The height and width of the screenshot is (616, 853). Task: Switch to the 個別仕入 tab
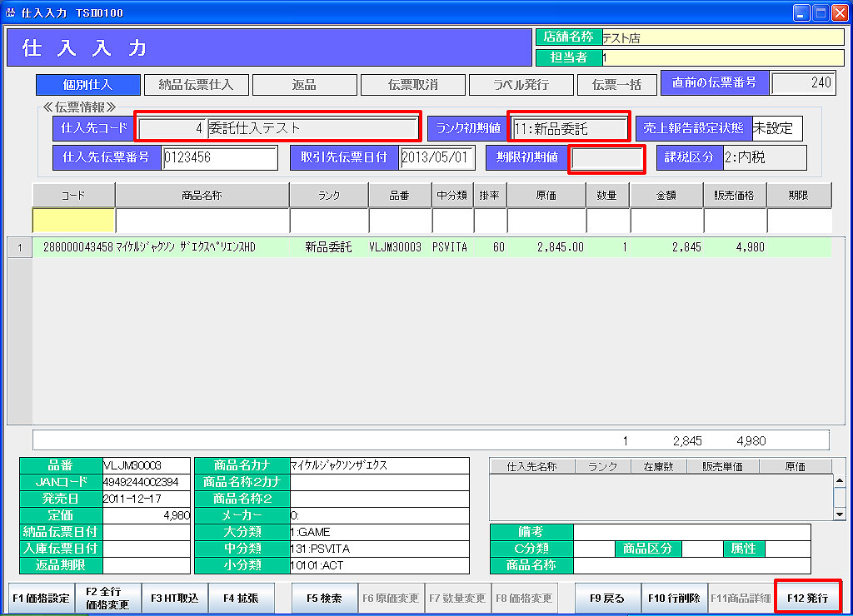87,85
